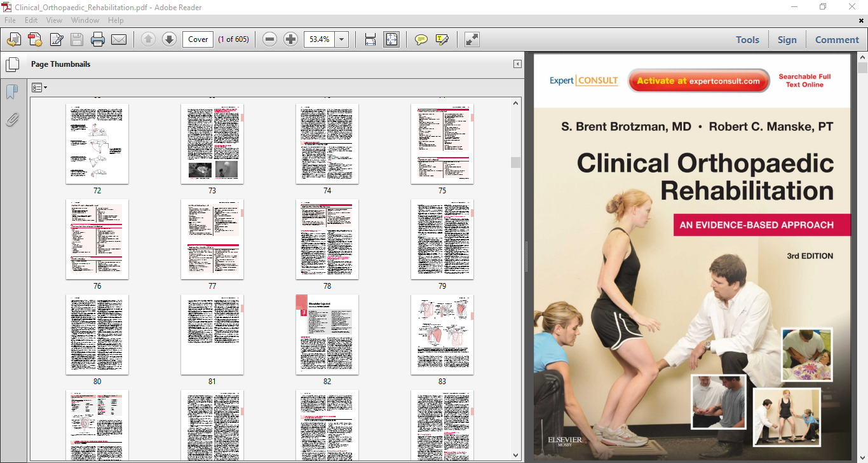868x463 pixels.
Task: Open the File menu
Action: tap(10, 20)
